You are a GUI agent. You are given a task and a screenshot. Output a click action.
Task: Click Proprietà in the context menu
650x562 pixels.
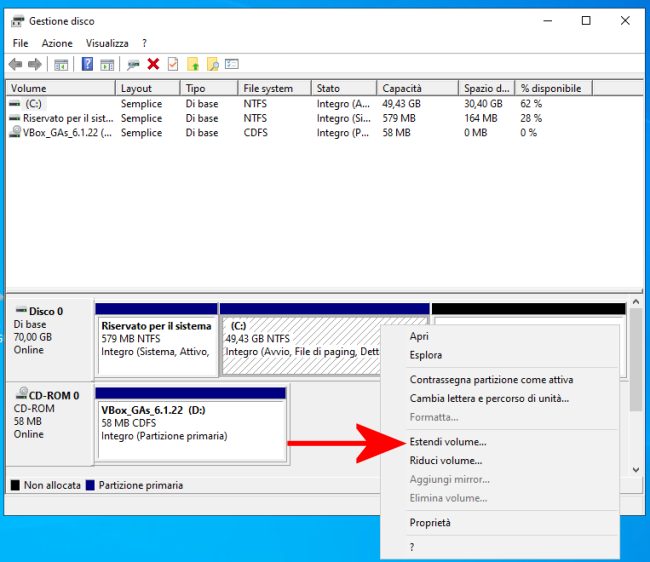point(430,522)
